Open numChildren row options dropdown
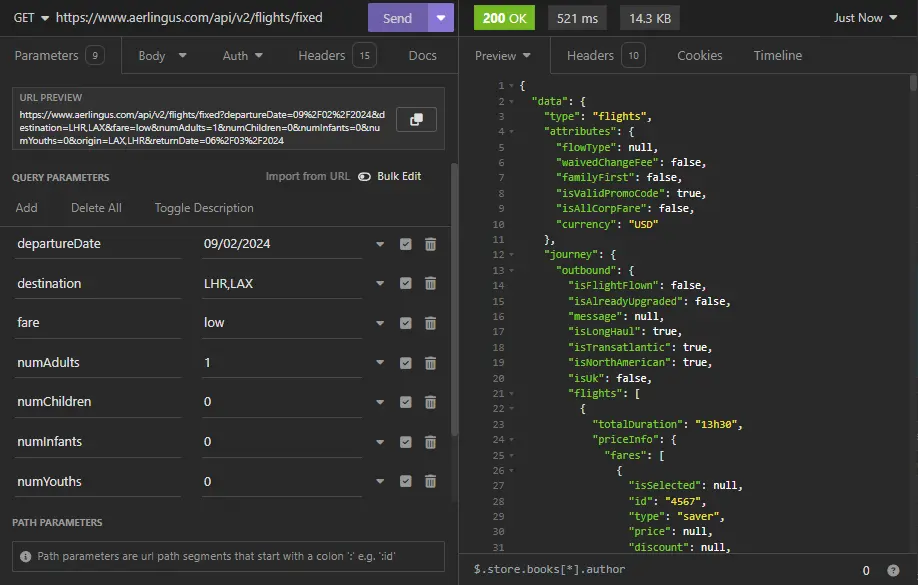The height and width of the screenshot is (585, 918). coord(380,402)
